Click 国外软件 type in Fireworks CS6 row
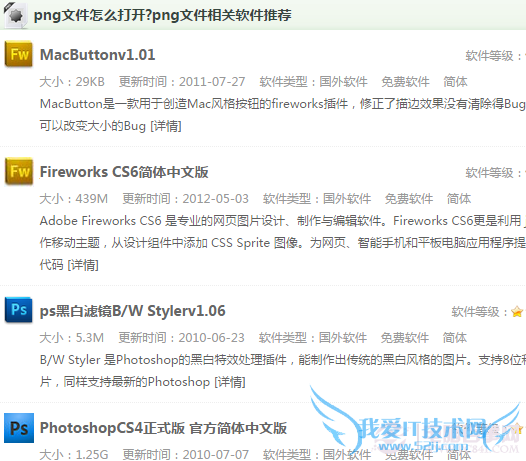The height and width of the screenshot is (461, 526). click(x=347, y=199)
